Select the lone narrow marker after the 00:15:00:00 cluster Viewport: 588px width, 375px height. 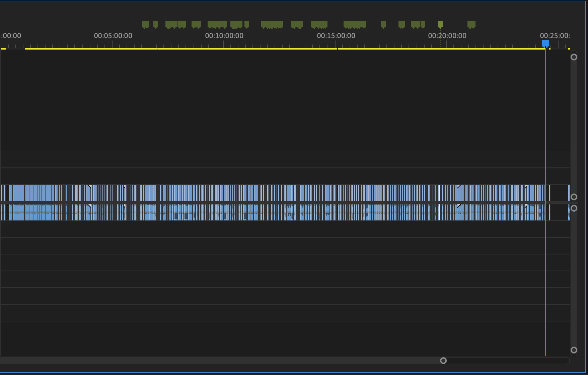click(383, 24)
